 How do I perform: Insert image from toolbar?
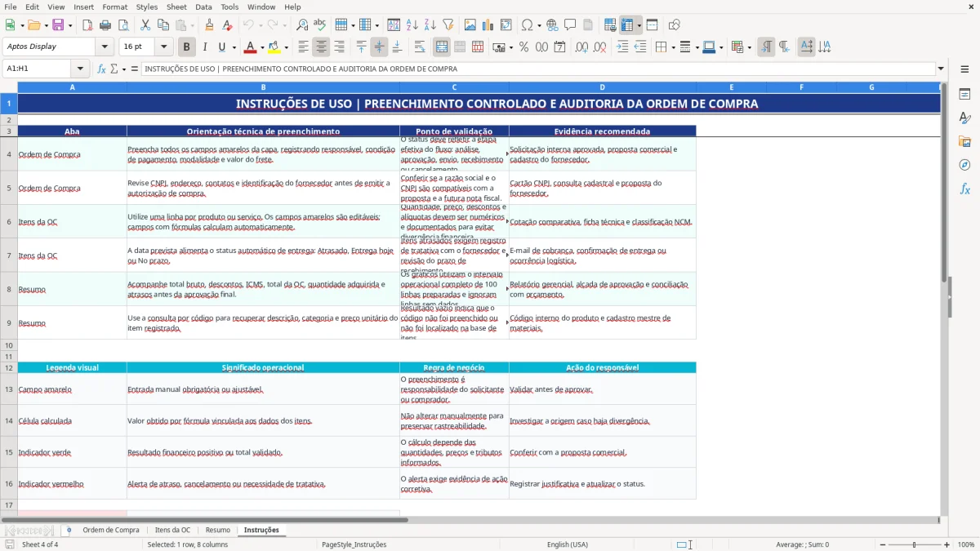pyautogui.click(x=471, y=25)
